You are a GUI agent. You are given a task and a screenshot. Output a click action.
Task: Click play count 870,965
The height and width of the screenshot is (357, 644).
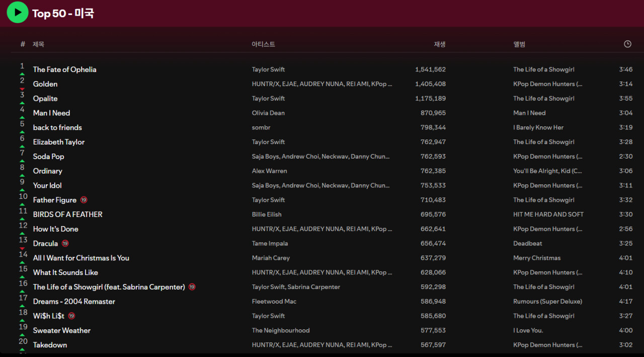pos(433,113)
